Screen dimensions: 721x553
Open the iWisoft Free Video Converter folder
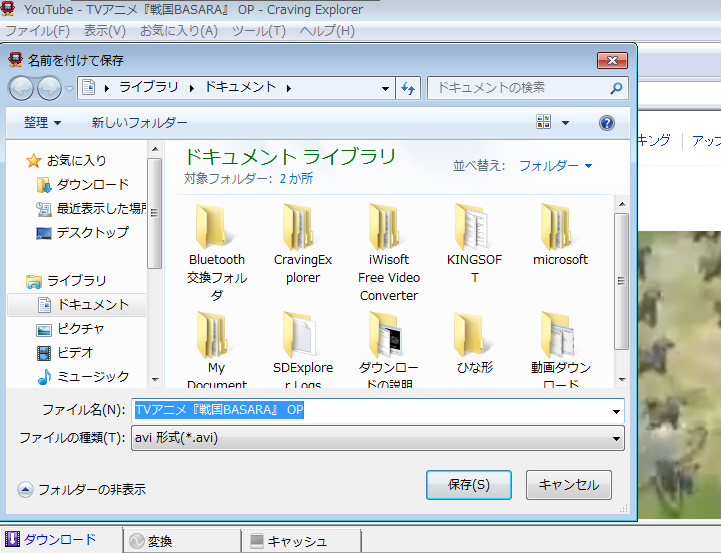389,252
